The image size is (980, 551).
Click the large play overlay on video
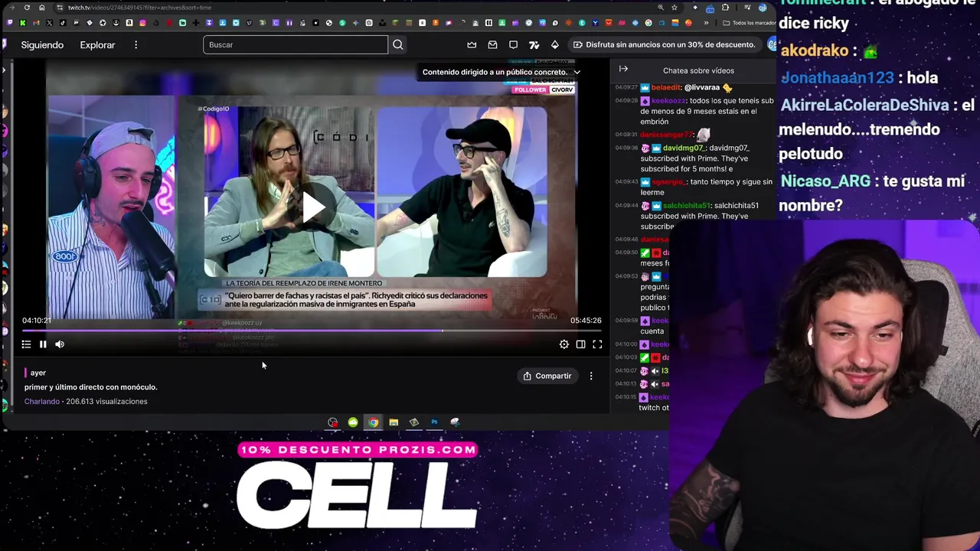click(x=313, y=207)
